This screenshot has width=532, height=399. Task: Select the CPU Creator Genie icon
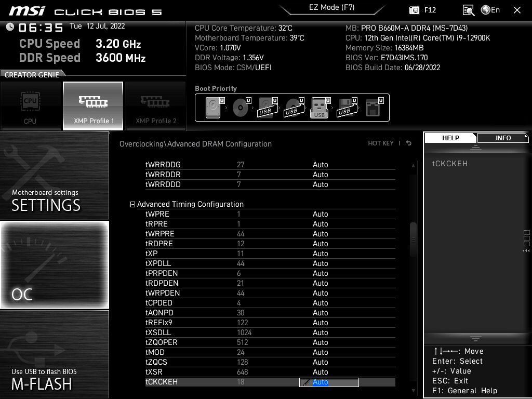point(31,106)
